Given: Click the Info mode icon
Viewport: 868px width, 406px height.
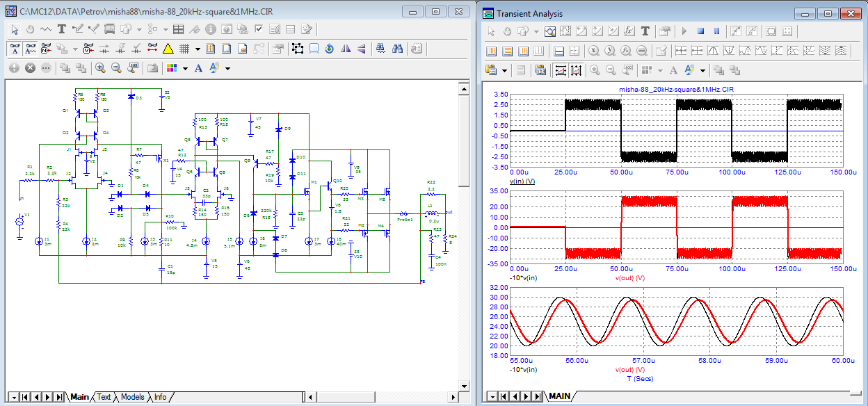Looking at the screenshot, I should pos(210,29).
